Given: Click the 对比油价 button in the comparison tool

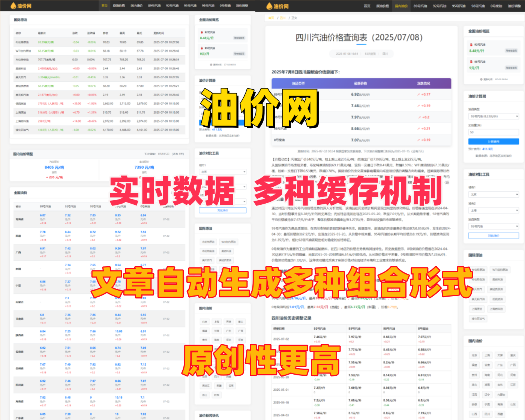Looking at the screenshot, I should 493,235.
